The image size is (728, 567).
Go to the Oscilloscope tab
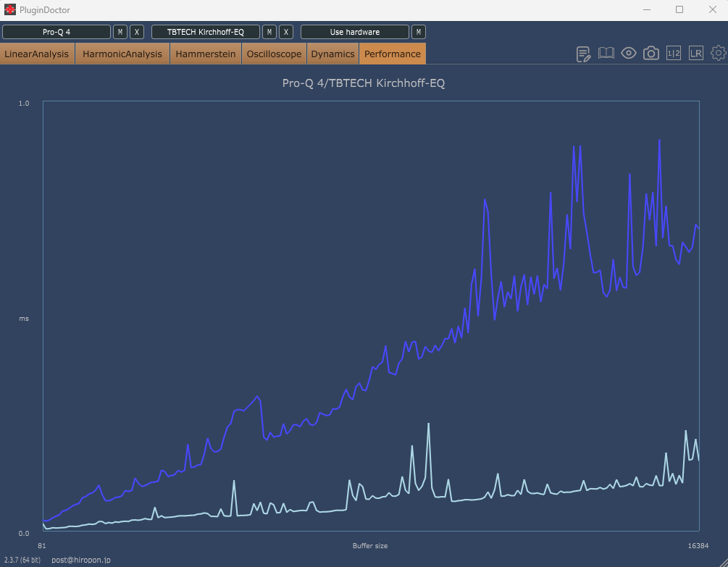coord(274,54)
